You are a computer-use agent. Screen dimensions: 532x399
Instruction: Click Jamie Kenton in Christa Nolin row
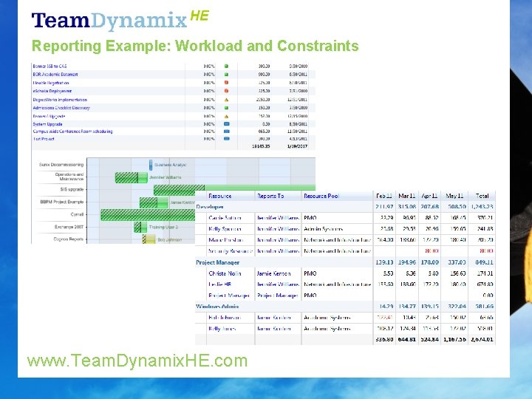tap(273, 273)
